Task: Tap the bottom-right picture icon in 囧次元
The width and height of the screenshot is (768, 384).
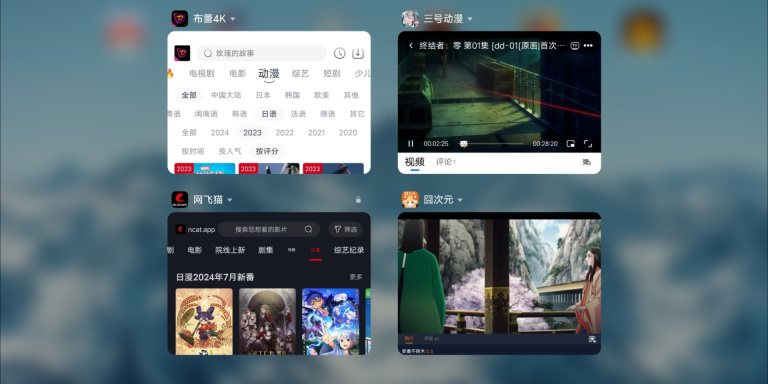Action: point(592,339)
